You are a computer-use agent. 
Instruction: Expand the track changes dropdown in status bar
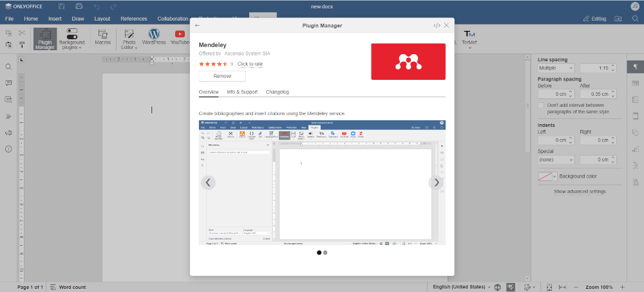(x=533, y=287)
